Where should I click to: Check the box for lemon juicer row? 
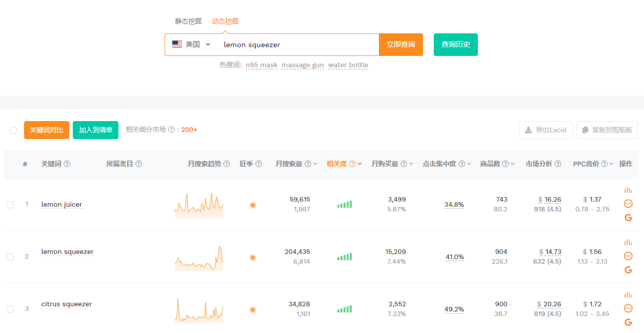10,205
